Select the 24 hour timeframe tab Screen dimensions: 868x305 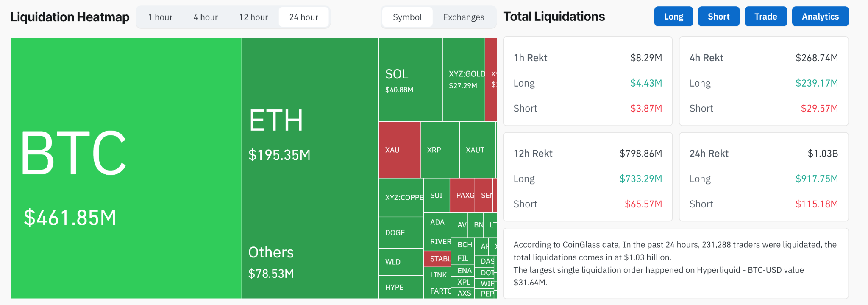(303, 17)
